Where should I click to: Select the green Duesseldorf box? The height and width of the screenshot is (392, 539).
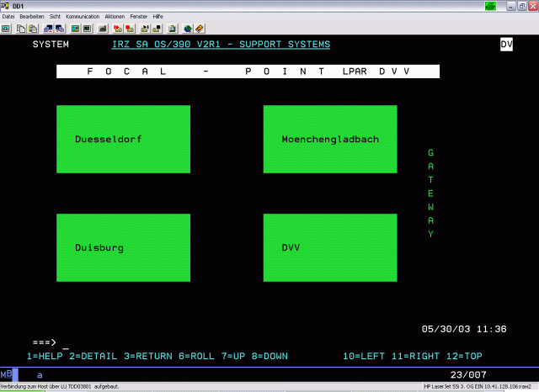point(123,139)
